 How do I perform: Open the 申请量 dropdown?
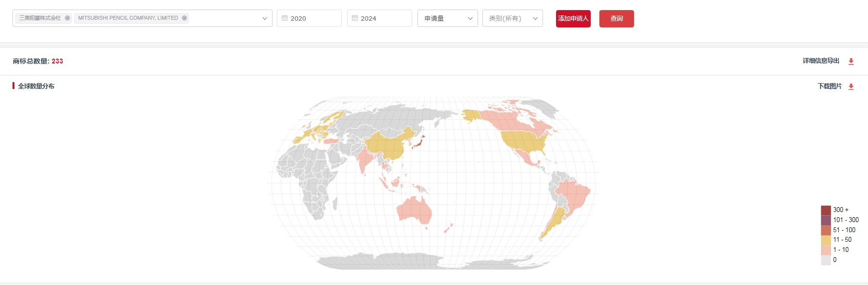point(447,19)
